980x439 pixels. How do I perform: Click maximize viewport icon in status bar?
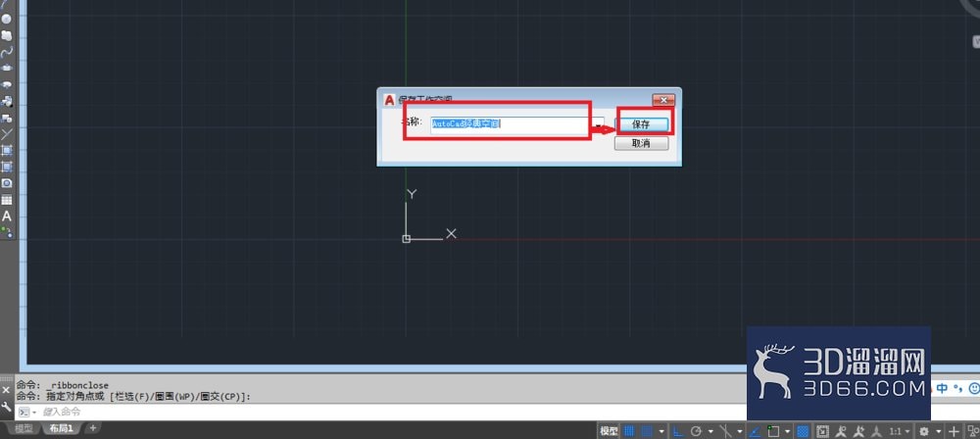pos(822,431)
